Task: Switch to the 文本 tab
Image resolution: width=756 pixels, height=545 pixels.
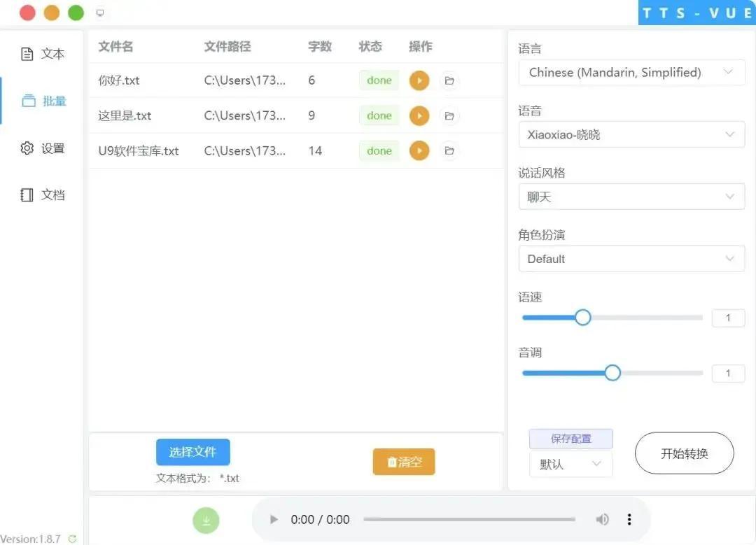Action: tap(43, 54)
